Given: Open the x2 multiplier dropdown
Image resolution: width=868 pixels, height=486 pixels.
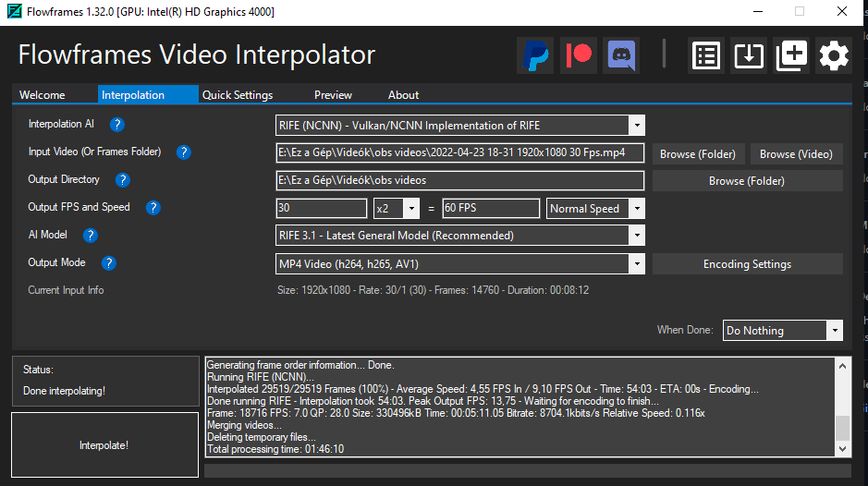Looking at the screenshot, I should coord(397,209).
